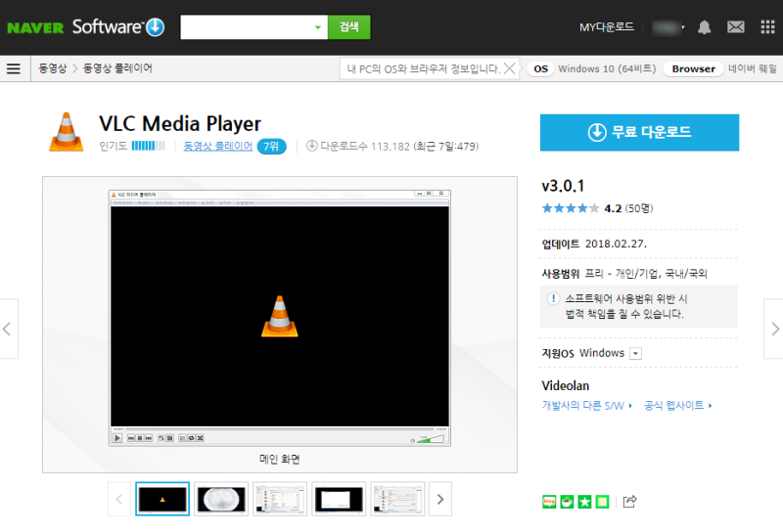Image resolution: width=783 pixels, height=532 pixels.
Task: Open 공식 웹사이트 link
Action: tap(677, 405)
